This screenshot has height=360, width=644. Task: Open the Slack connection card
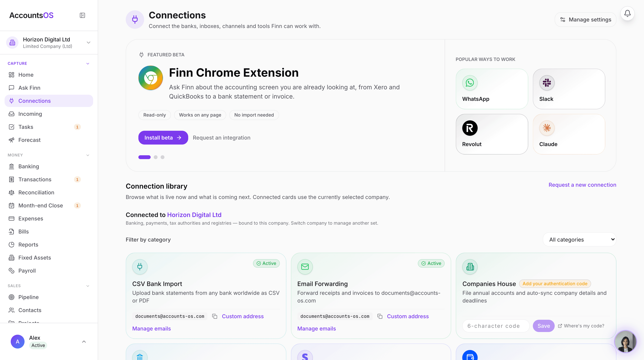coord(569,89)
